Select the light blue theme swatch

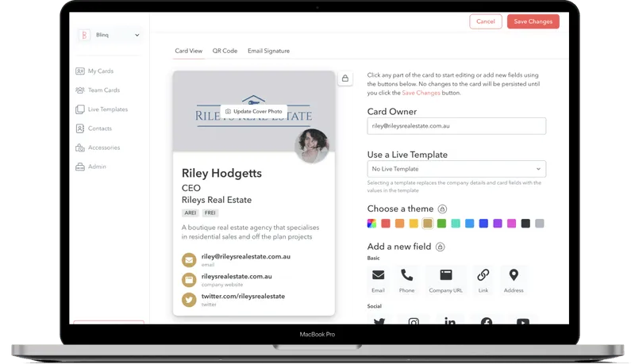(469, 224)
